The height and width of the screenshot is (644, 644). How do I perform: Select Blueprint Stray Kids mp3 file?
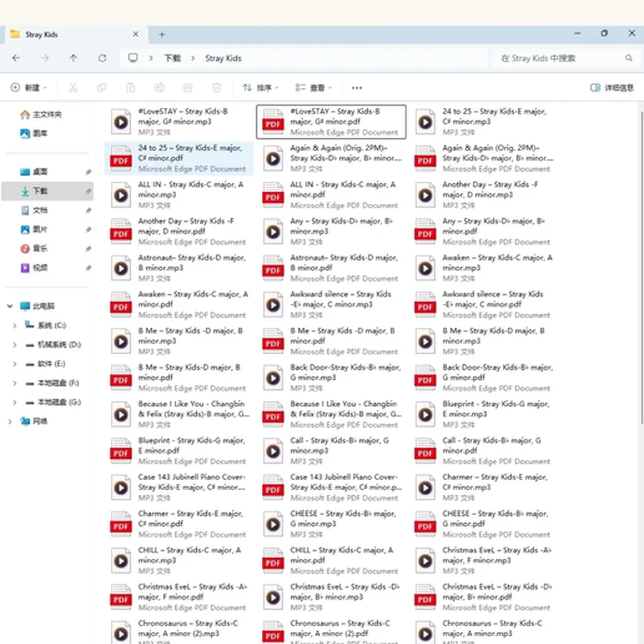click(484, 414)
